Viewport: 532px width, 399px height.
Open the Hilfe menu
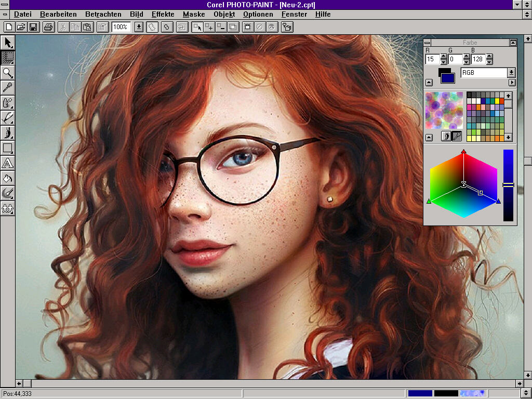[323, 14]
